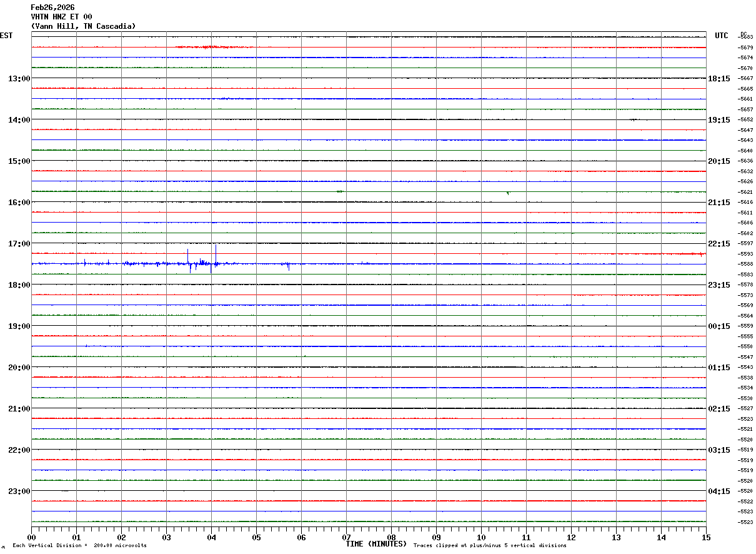This screenshot has height=554, width=756.
Task: Click the "19:15" UTC time label
Action: click(x=719, y=120)
